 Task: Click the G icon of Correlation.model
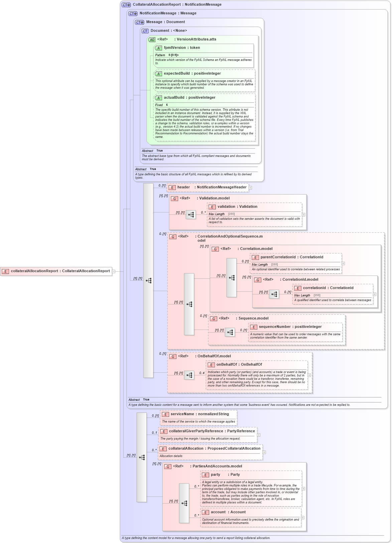215,249
